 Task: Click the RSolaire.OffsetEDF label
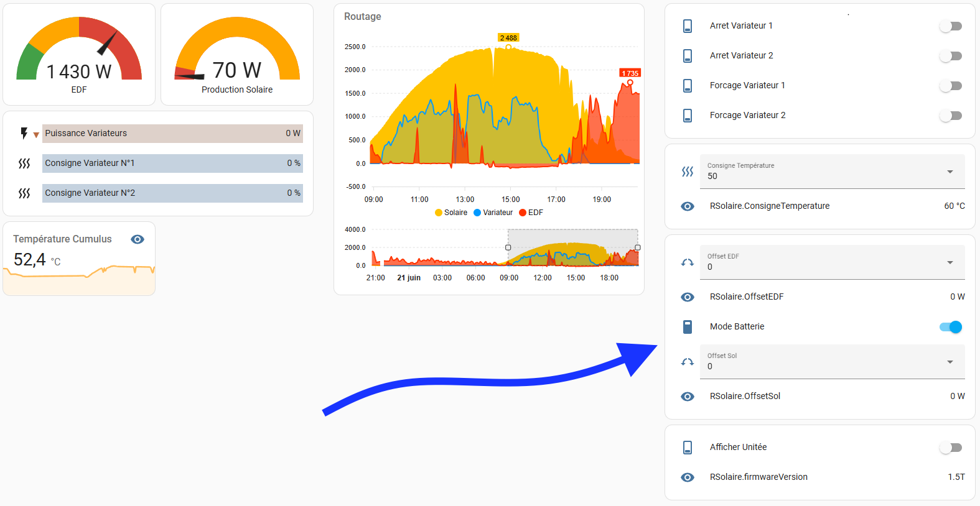coord(747,297)
